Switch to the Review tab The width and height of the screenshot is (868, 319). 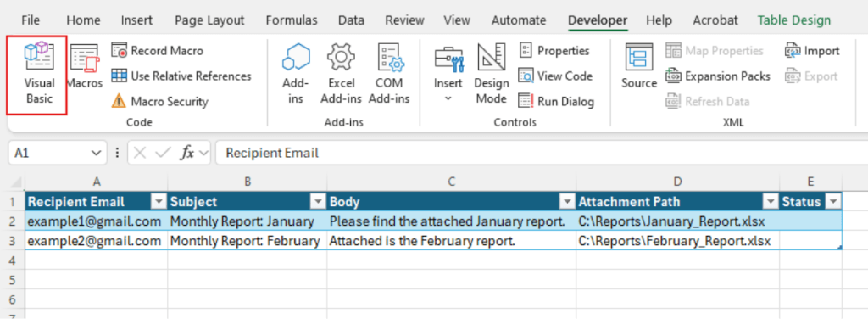pos(404,20)
